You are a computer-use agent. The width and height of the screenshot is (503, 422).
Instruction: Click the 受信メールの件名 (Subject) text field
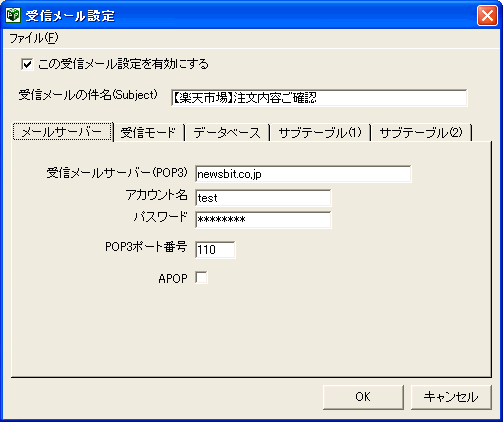[319, 98]
